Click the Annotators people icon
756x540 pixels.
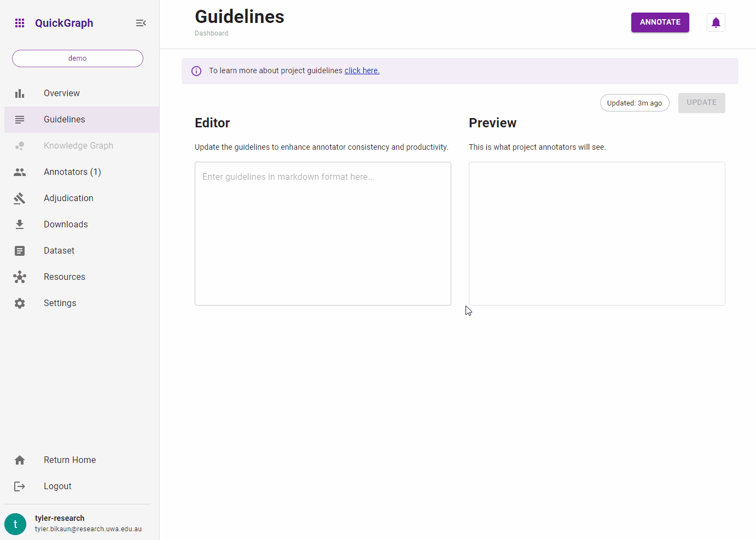tap(20, 172)
